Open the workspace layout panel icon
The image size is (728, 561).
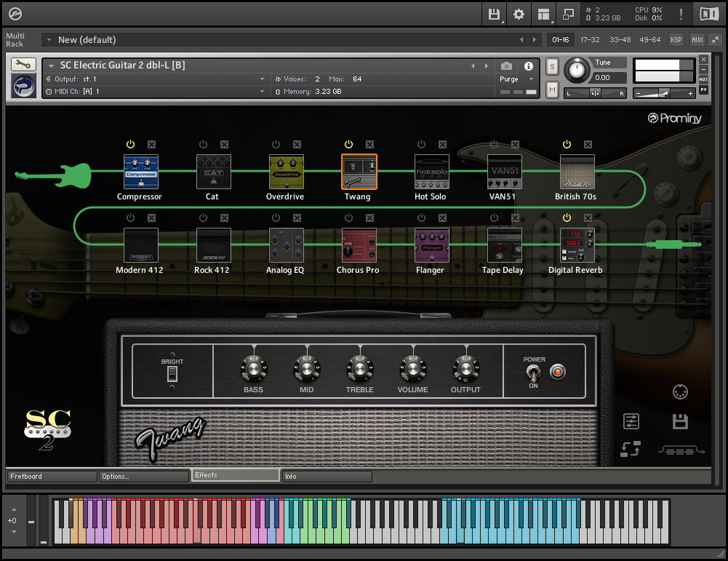click(543, 15)
